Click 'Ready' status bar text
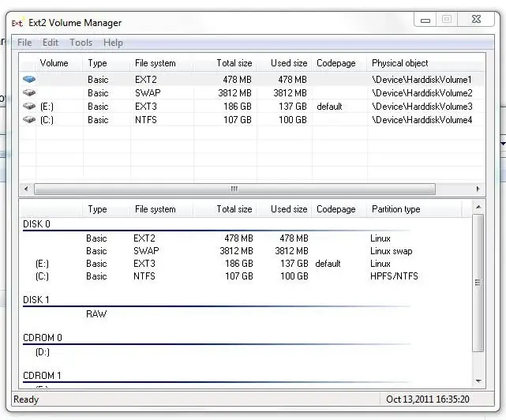The width and height of the screenshot is (506, 420). [x=26, y=399]
